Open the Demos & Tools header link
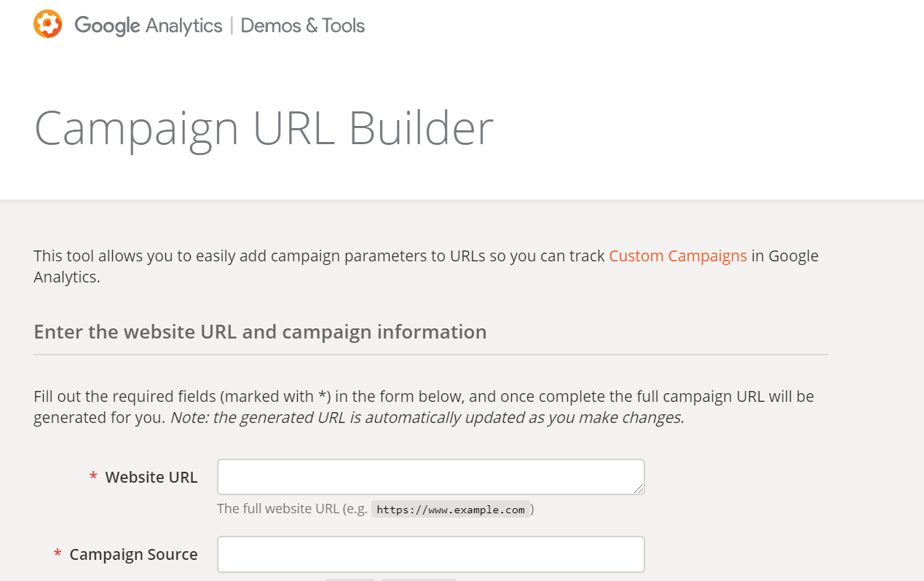Image resolution: width=924 pixels, height=581 pixels. (x=302, y=25)
